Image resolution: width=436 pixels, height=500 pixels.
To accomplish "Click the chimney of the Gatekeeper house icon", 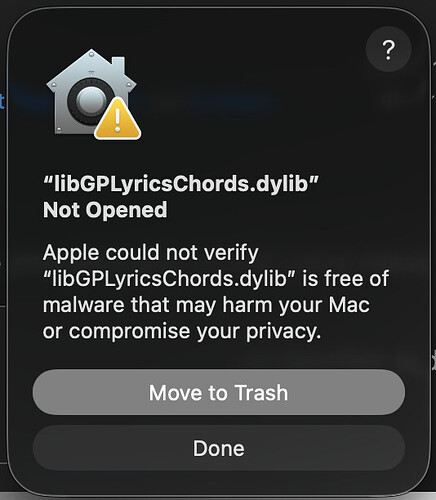I will coord(118,66).
